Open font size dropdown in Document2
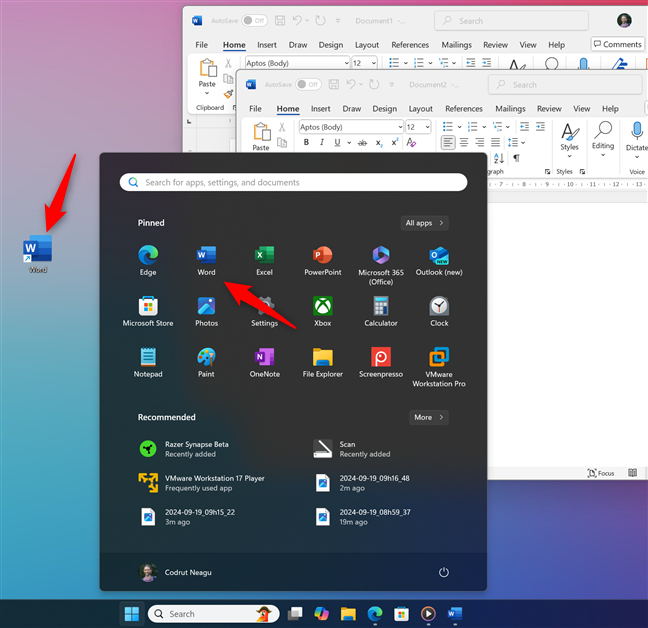 click(x=427, y=127)
